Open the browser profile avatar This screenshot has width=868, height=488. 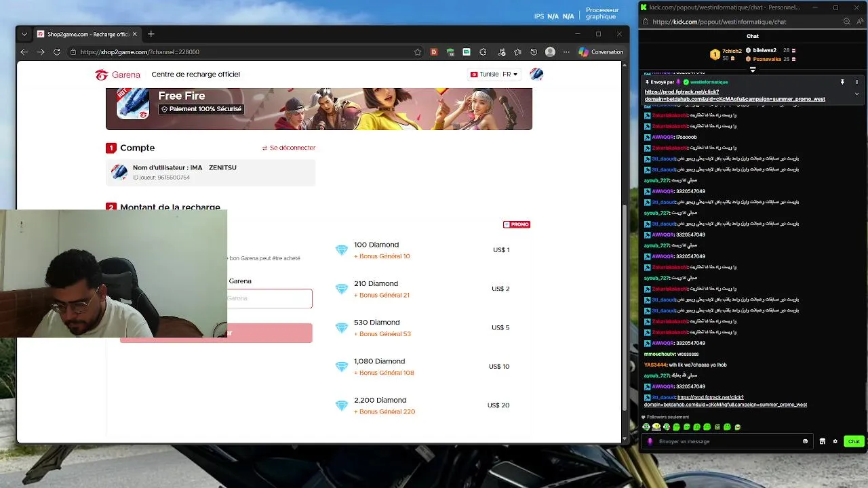[550, 52]
